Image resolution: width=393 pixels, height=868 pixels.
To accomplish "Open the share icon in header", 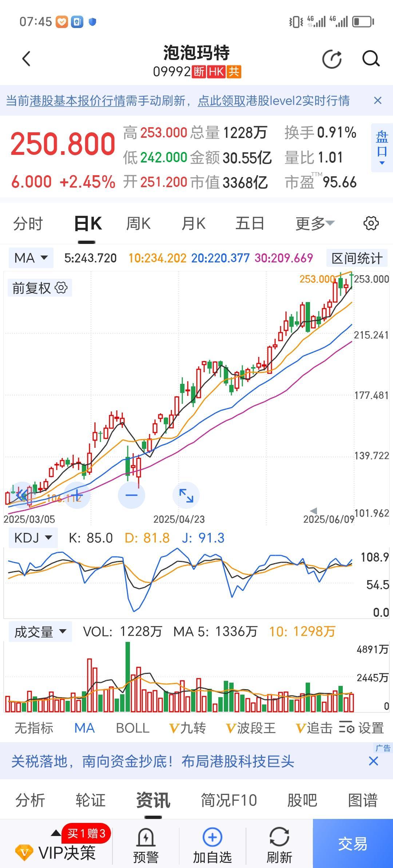I will pyautogui.click(x=332, y=59).
